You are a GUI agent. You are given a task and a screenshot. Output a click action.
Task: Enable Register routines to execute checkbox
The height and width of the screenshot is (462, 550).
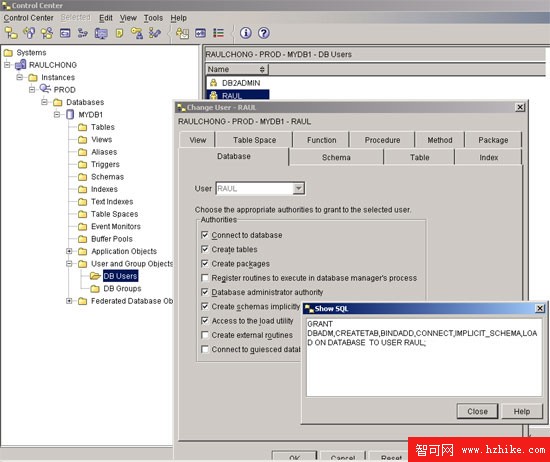pos(205,278)
